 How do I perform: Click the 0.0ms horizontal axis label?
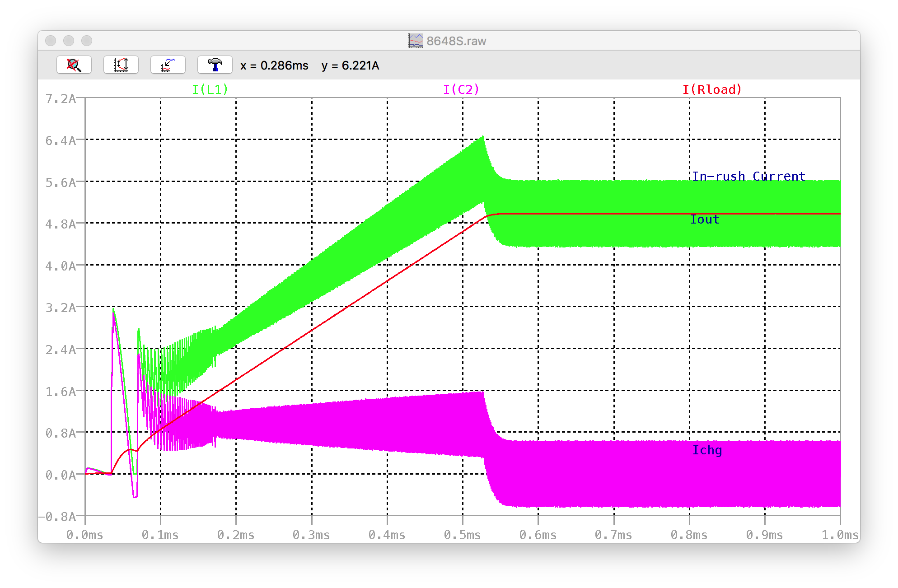pyautogui.click(x=85, y=535)
